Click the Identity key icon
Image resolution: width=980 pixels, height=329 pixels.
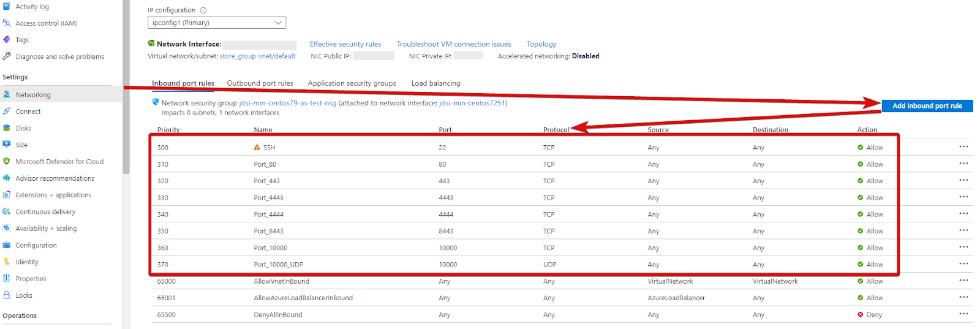click(x=7, y=262)
